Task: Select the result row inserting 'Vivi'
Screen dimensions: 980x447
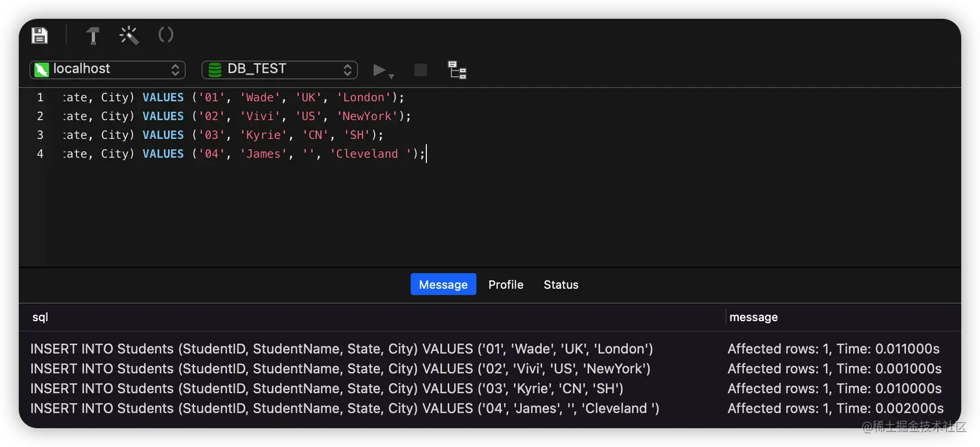Action: 489,368
